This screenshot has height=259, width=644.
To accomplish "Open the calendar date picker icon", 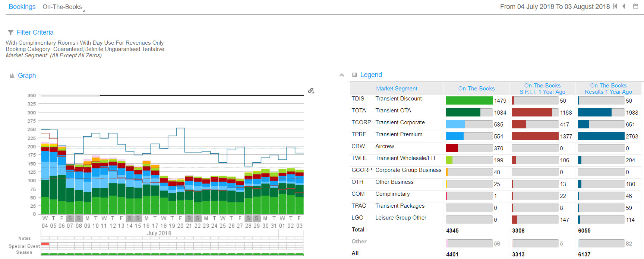I will pyautogui.click(x=636, y=6).
